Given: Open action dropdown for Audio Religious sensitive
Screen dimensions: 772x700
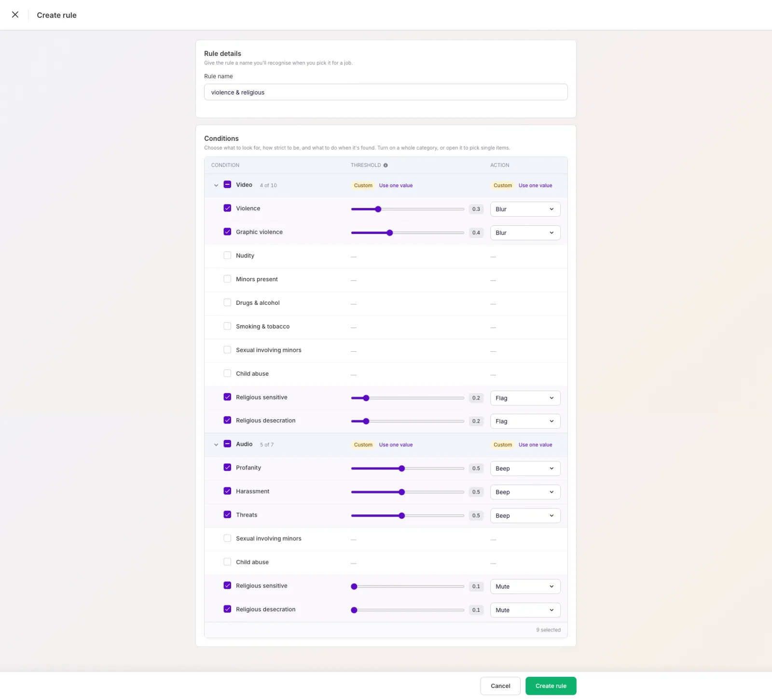Looking at the screenshot, I should coord(525,587).
